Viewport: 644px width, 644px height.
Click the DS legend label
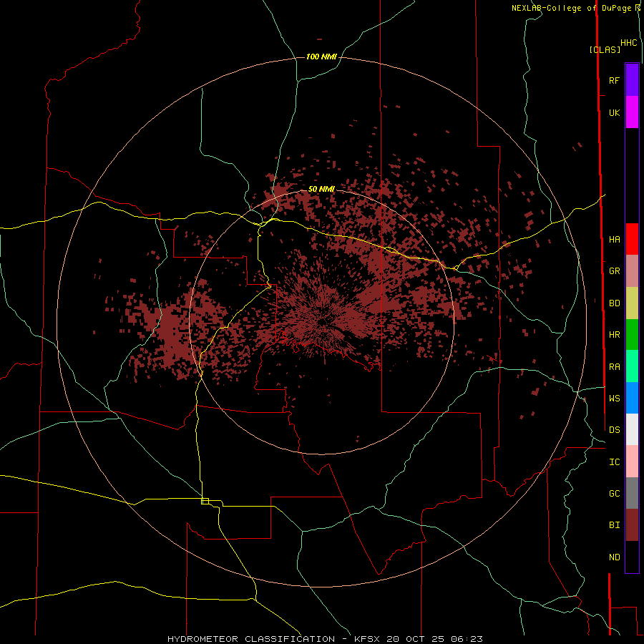(614, 429)
